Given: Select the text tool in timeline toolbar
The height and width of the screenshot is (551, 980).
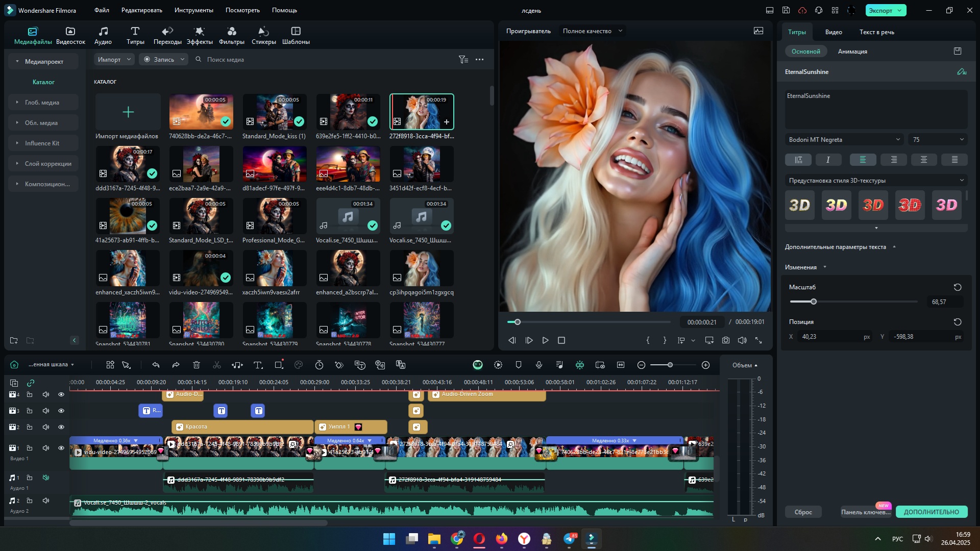Looking at the screenshot, I should 258,365.
